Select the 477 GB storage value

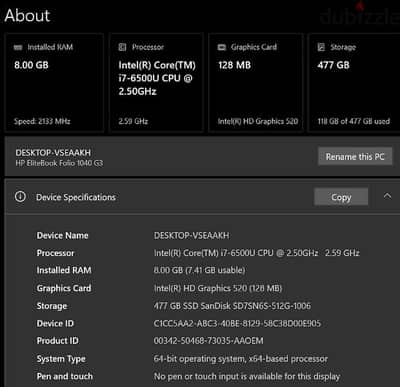coord(333,65)
